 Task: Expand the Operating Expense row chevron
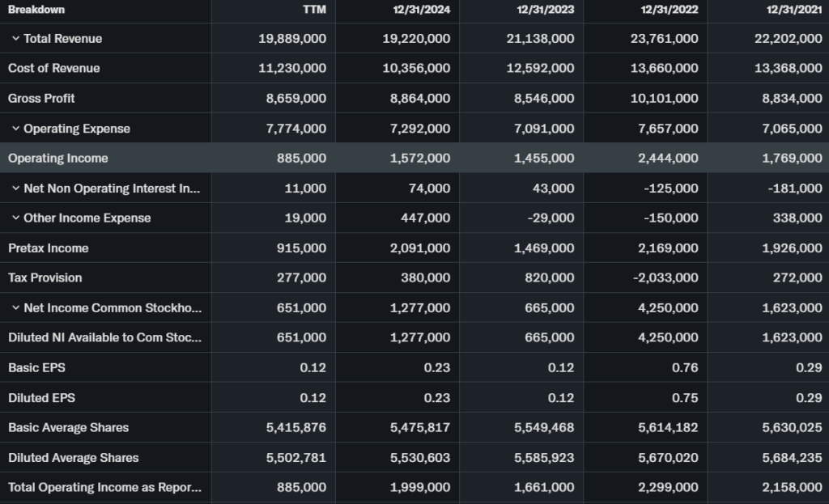pyautogui.click(x=15, y=129)
